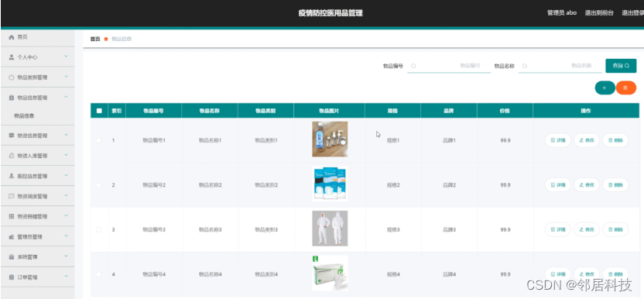Image resolution: width=644 pixels, height=299 pixels.
Task: Expand 医院信息管理 with its chevron
Action: (66, 176)
